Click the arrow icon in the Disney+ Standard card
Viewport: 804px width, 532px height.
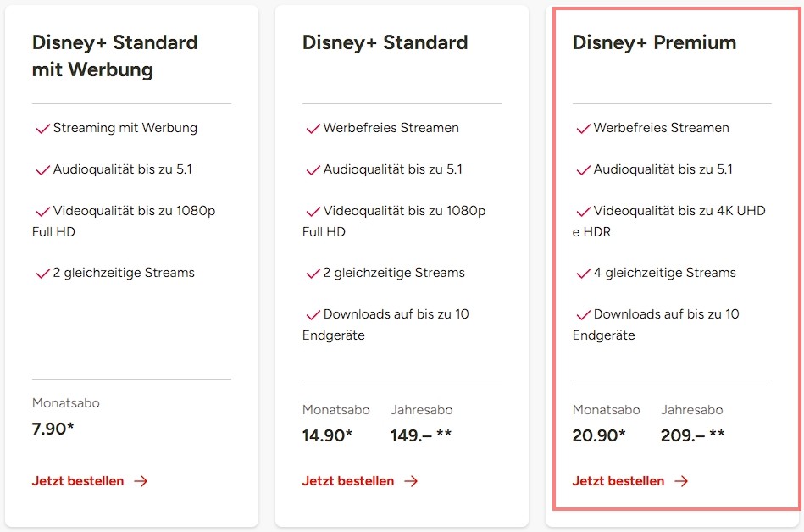tap(411, 481)
